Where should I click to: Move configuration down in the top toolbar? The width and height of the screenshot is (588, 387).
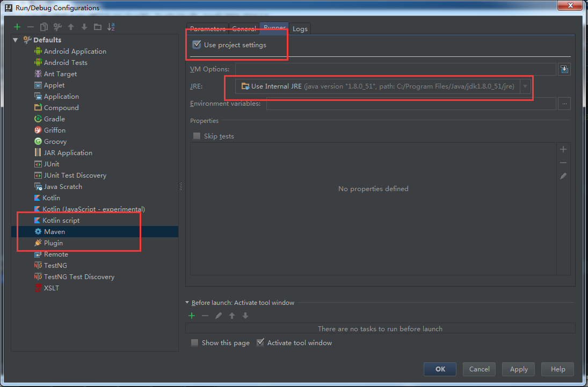click(x=84, y=27)
